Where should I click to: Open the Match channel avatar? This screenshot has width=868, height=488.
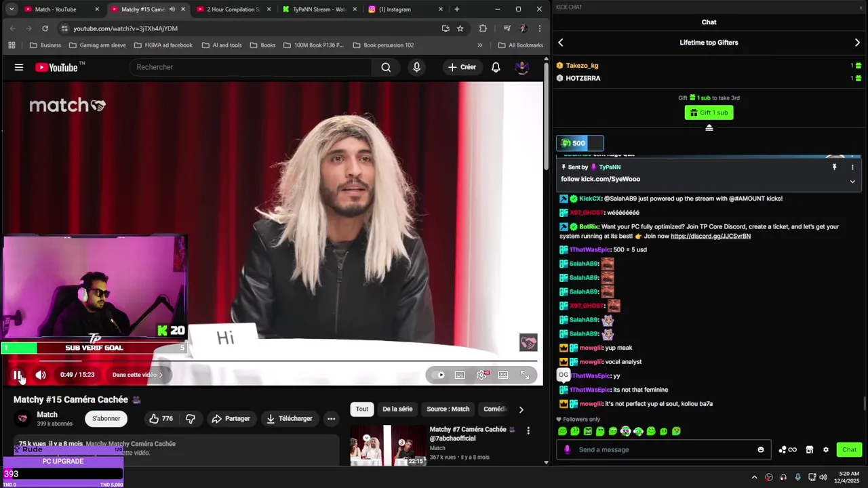[23, 419]
